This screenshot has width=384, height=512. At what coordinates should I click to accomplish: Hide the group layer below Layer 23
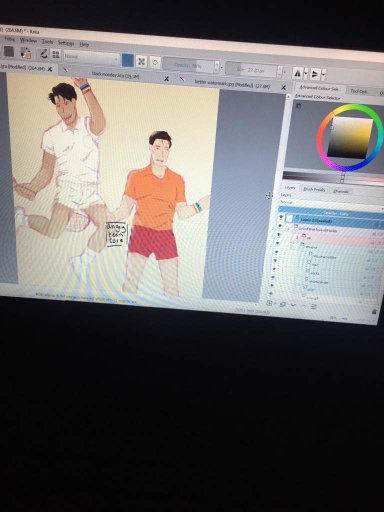[280, 226]
